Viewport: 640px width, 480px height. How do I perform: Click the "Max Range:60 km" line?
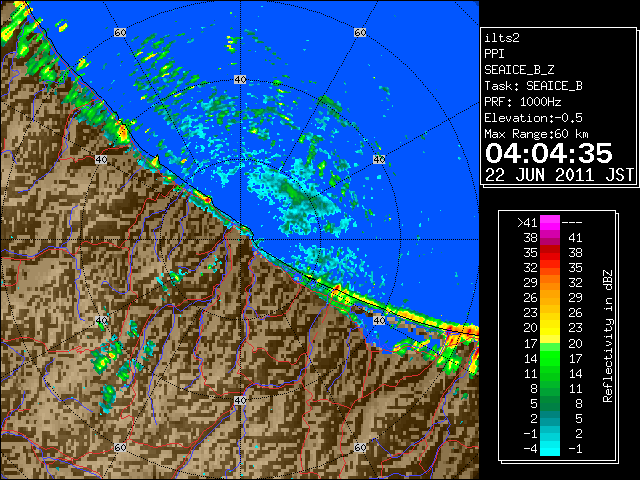point(537,134)
